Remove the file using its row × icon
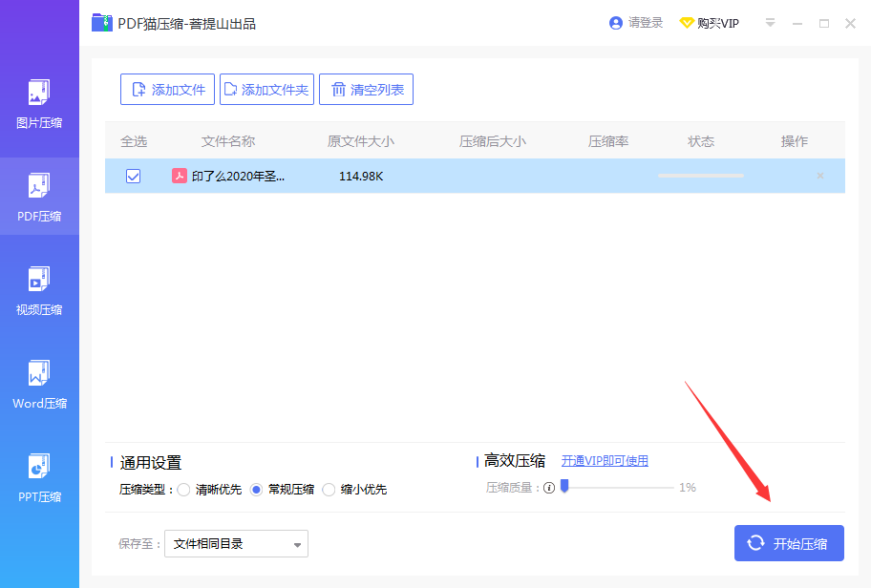 (x=819, y=176)
